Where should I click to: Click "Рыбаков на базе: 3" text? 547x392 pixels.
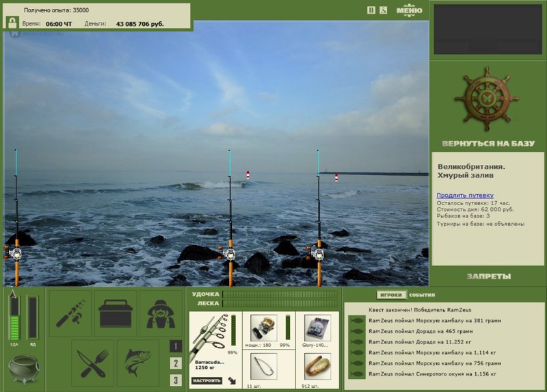[464, 216]
